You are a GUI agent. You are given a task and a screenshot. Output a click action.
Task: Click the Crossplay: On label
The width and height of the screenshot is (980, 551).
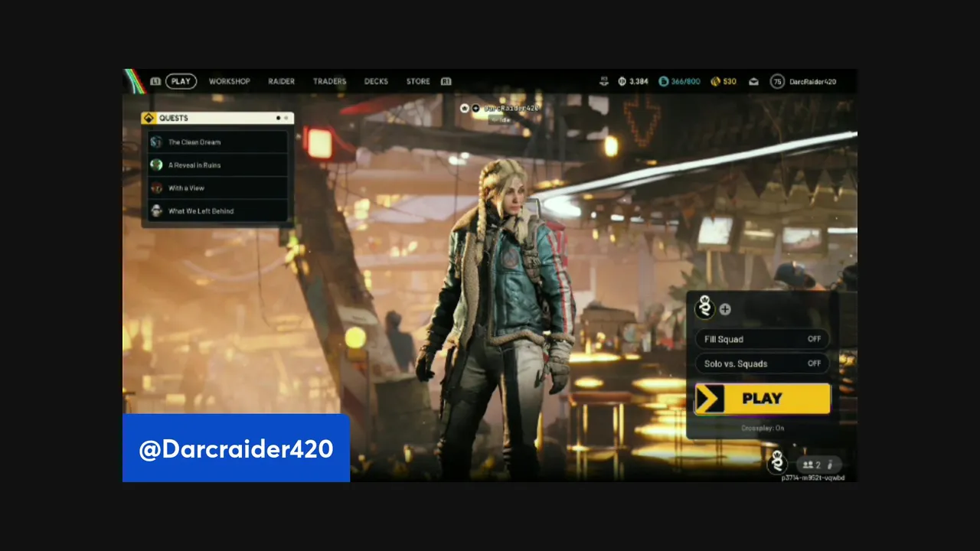pyautogui.click(x=763, y=428)
